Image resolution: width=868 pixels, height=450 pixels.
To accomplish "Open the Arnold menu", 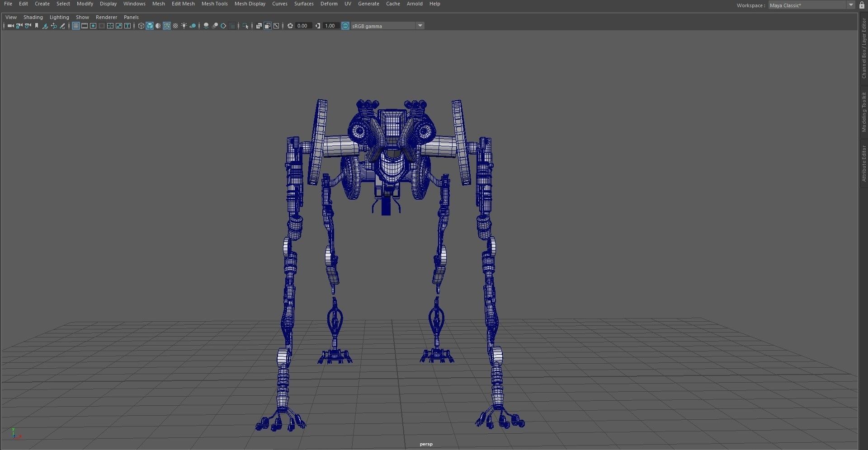I will tap(415, 4).
